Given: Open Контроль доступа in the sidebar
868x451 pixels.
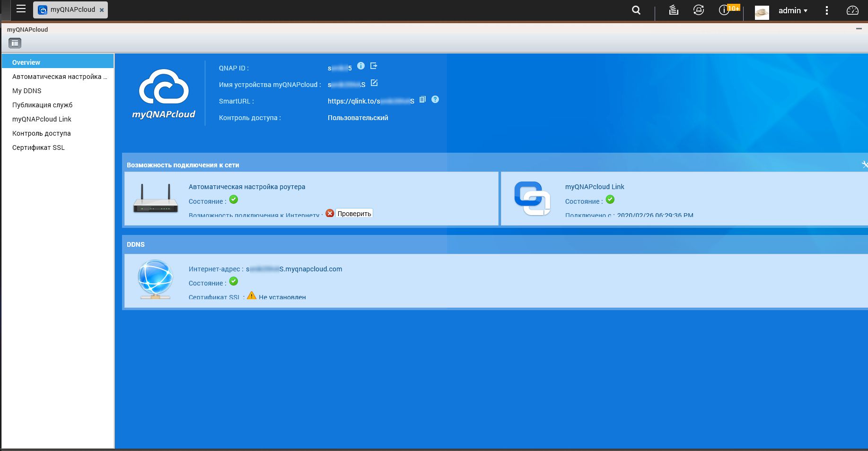Looking at the screenshot, I should 58,133.
